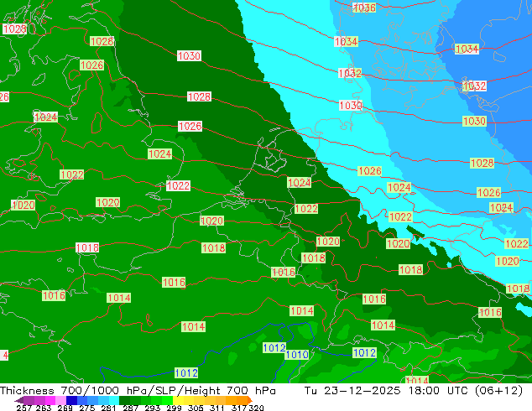Image resolution: width=532 pixels, height=411 pixels.
Task: Select the dark green legend swatch above 287
Action: click(x=124, y=401)
